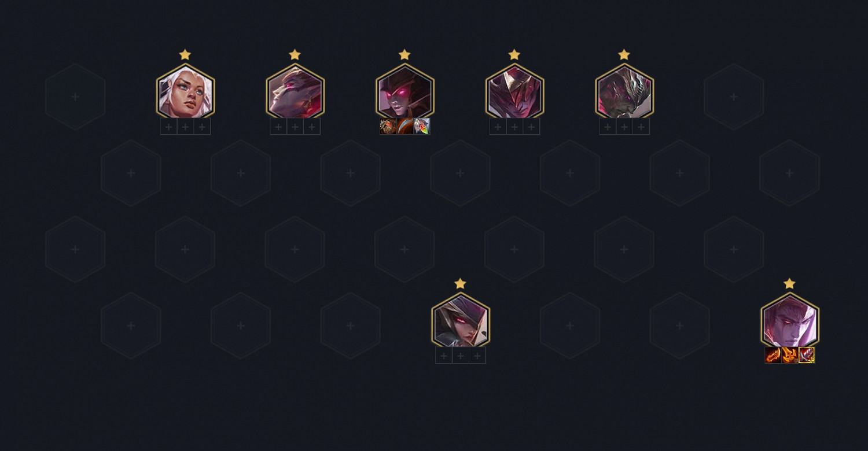Click the curved blade item in the middle slot
Screen dimensions: 868x451
(405, 127)
